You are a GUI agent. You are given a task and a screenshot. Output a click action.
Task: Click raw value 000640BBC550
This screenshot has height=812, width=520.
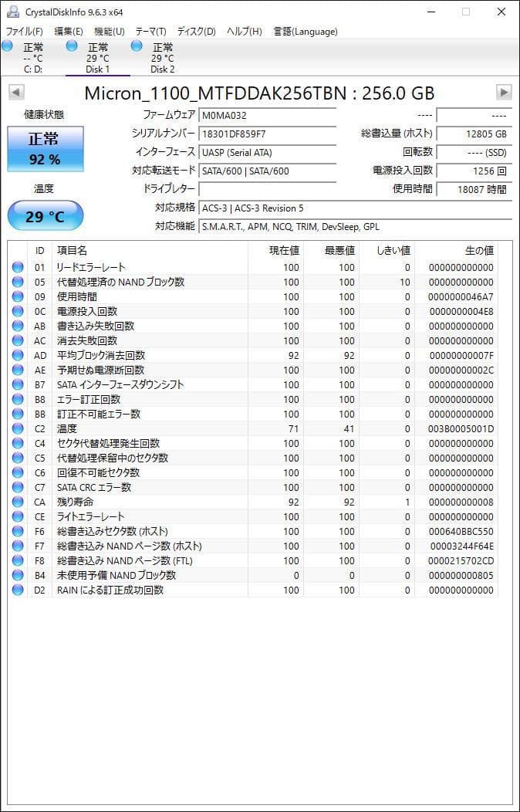[461, 531]
